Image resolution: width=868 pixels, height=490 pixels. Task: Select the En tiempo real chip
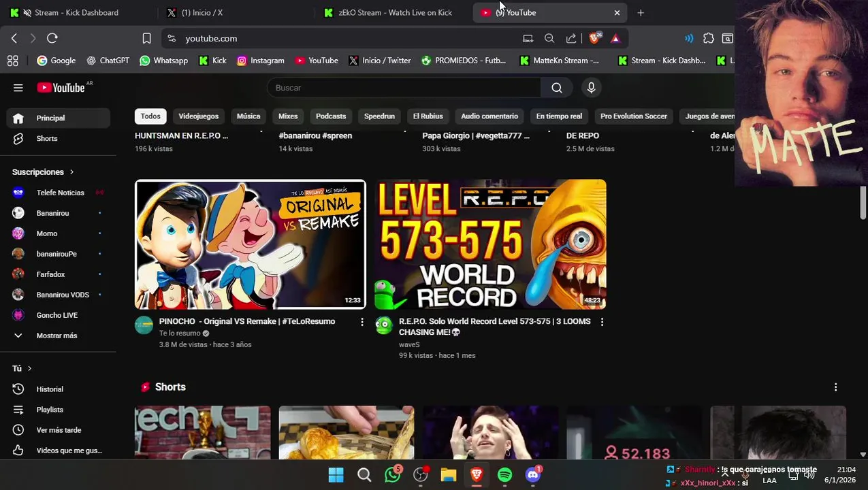559,116
